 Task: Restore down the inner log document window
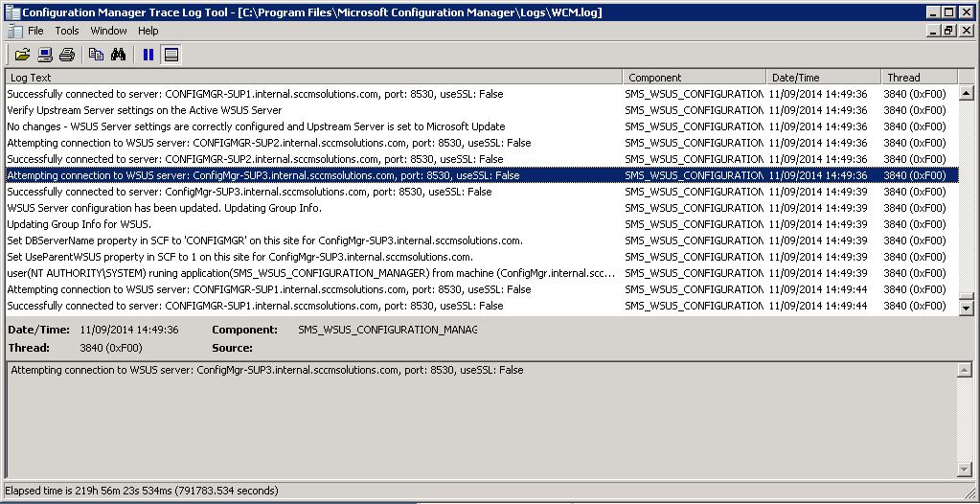(948, 31)
